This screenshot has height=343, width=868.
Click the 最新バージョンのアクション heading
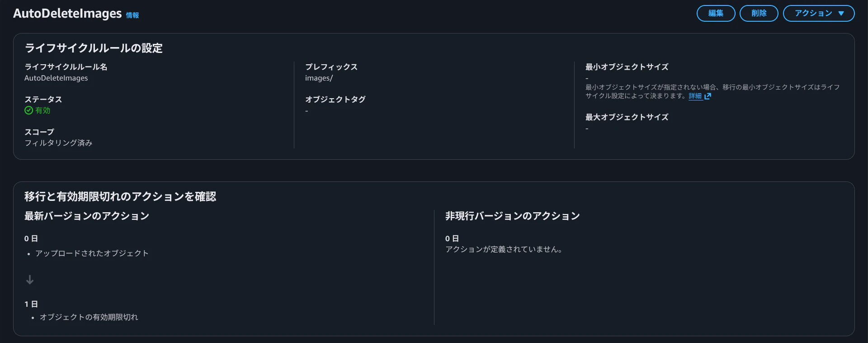click(86, 216)
